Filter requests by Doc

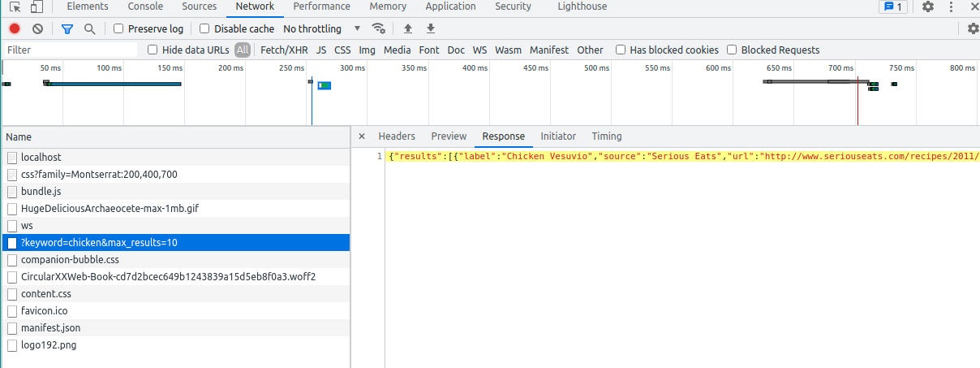point(457,50)
